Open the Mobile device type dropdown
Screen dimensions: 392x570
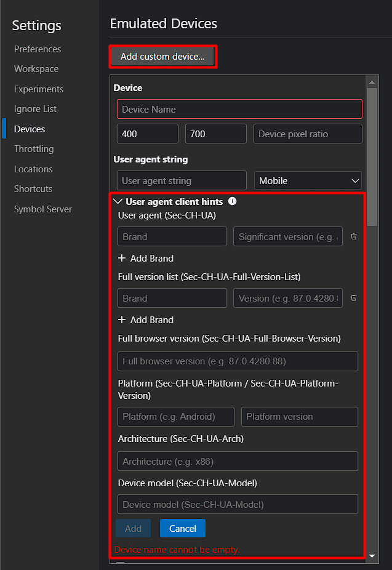tap(308, 181)
